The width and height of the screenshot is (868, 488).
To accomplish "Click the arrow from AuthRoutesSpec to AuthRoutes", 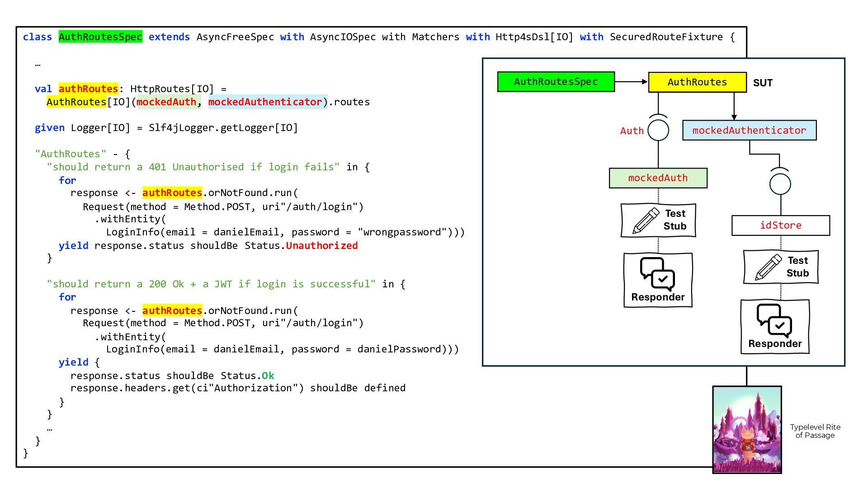I will (632, 82).
